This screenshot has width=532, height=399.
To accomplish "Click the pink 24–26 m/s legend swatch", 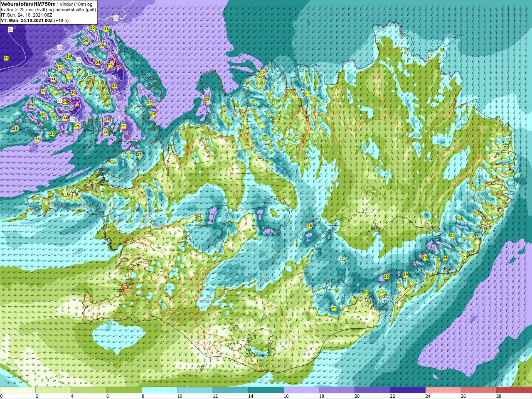I will (x=443, y=390).
